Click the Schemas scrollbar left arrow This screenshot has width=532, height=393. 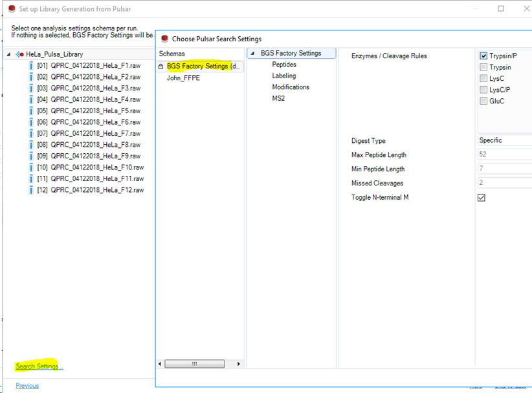click(x=160, y=364)
